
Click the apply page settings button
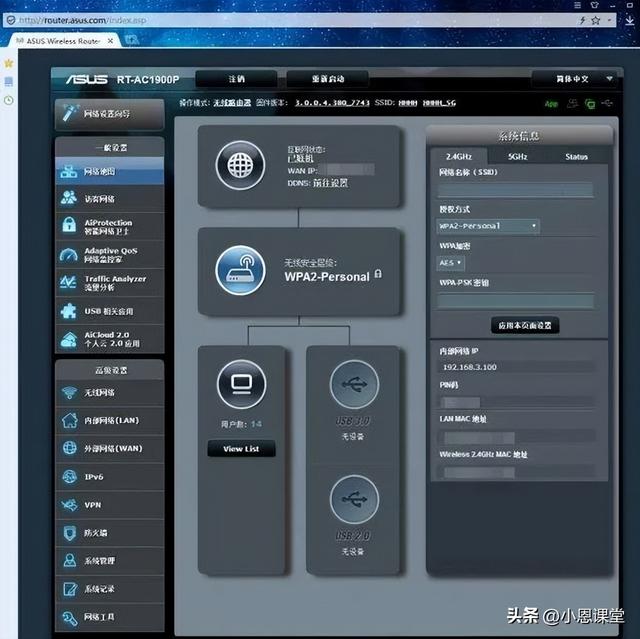pyautogui.click(x=524, y=325)
